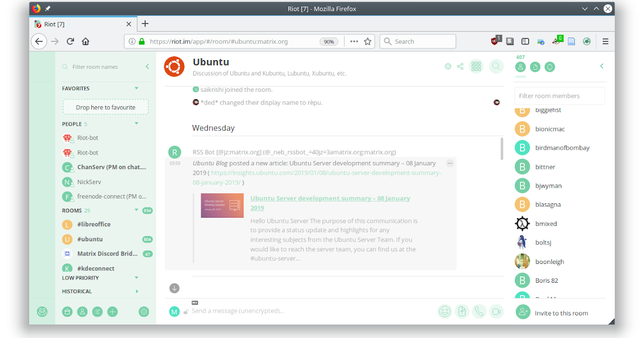Collapse the left room list panel

point(147,67)
